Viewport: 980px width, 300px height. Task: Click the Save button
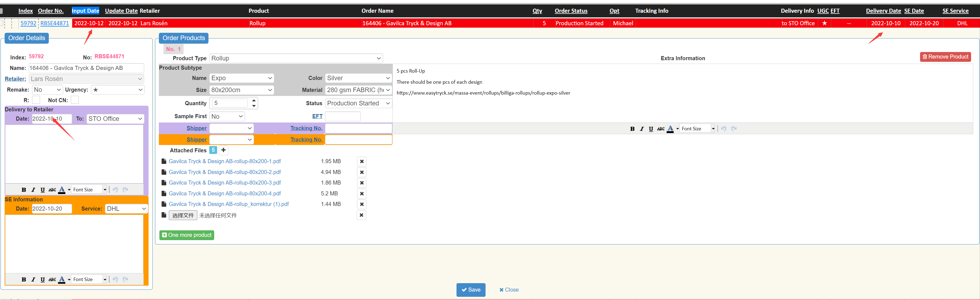coord(471,290)
